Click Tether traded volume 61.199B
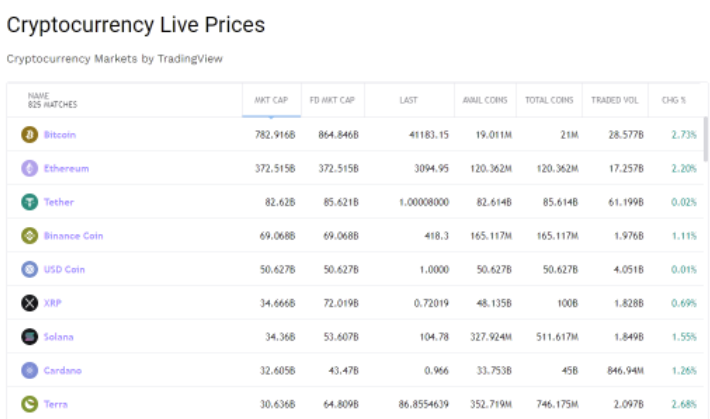 (x=626, y=202)
